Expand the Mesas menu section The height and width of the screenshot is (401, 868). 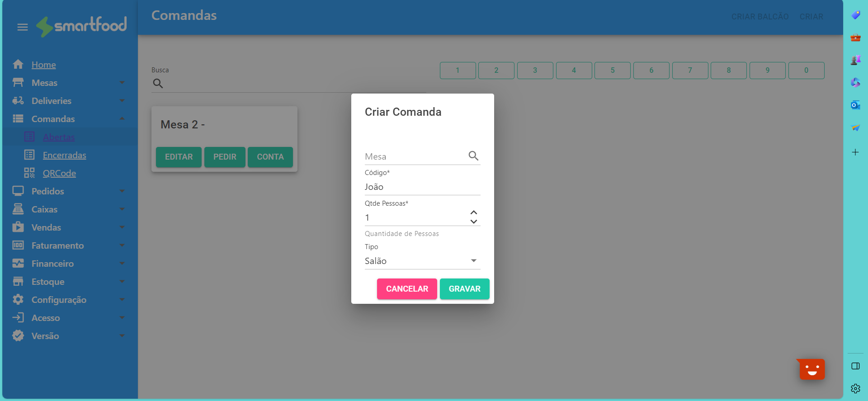point(69,83)
